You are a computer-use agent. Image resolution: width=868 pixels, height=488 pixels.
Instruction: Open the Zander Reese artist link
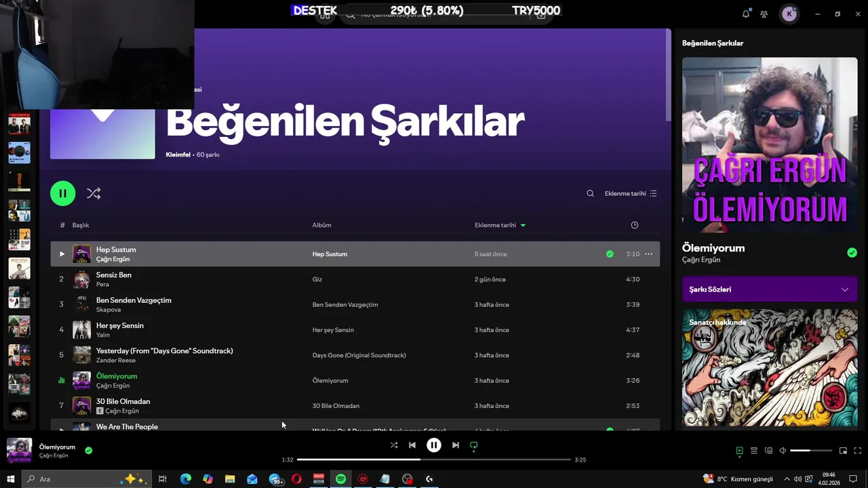point(116,361)
